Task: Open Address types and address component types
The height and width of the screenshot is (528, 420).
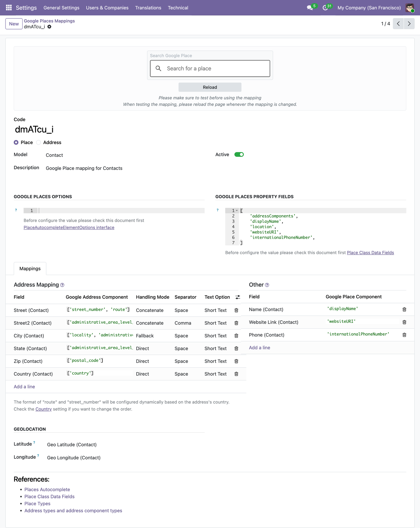Action: pyautogui.click(x=73, y=511)
